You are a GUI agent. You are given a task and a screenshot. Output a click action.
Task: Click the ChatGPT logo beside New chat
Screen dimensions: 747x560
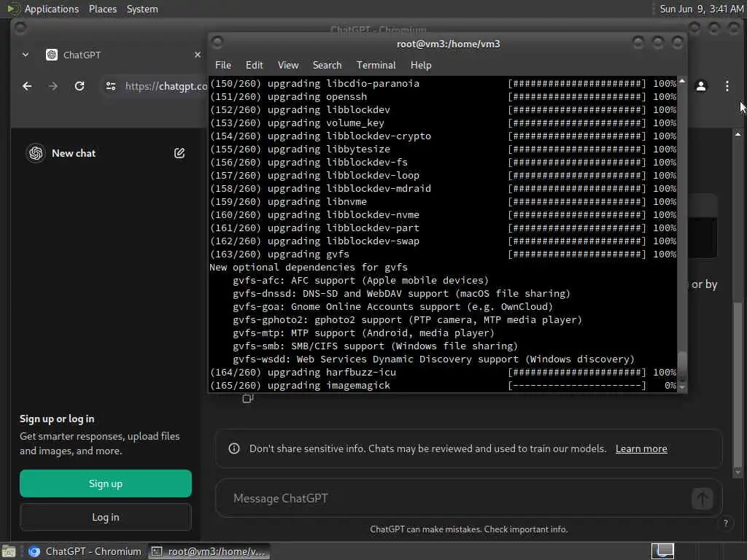(x=36, y=153)
